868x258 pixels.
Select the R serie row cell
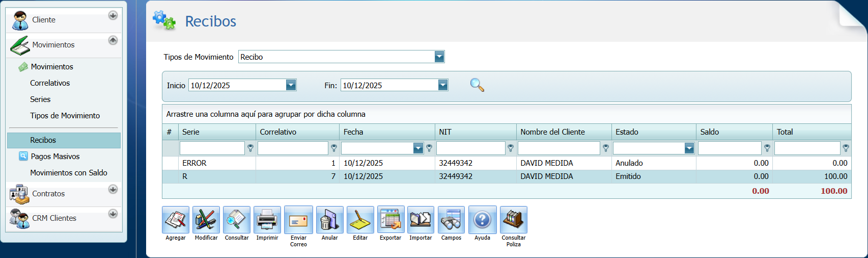217,176
